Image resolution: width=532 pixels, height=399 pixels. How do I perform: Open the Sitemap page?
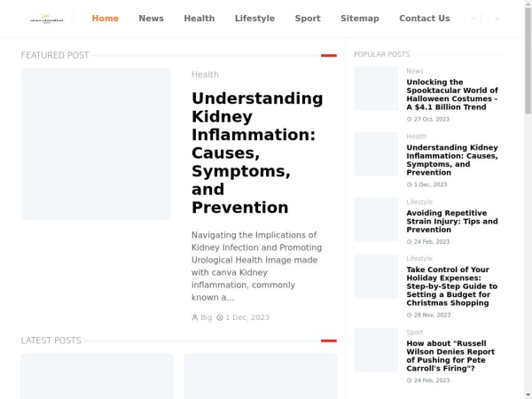coord(359,18)
